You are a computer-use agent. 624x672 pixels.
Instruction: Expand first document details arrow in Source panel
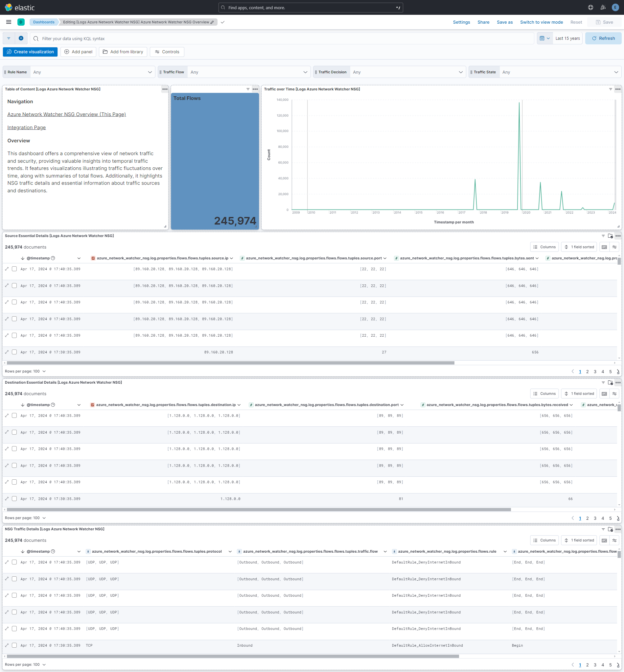click(7, 269)
